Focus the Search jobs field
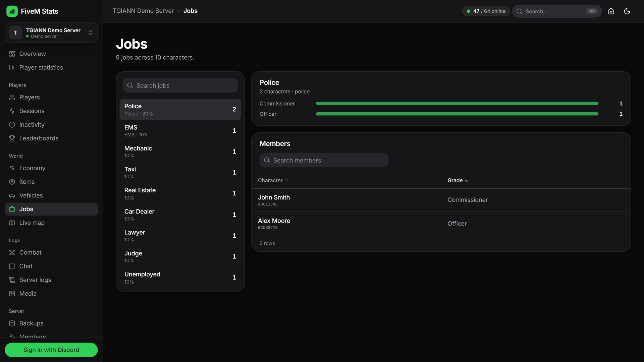644x362 pixels. (x=180, y=85)
